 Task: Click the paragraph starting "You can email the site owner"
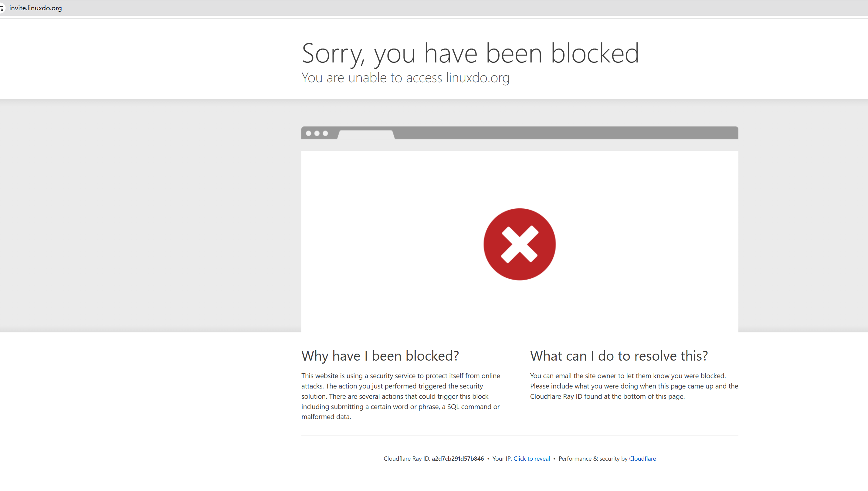634,386
